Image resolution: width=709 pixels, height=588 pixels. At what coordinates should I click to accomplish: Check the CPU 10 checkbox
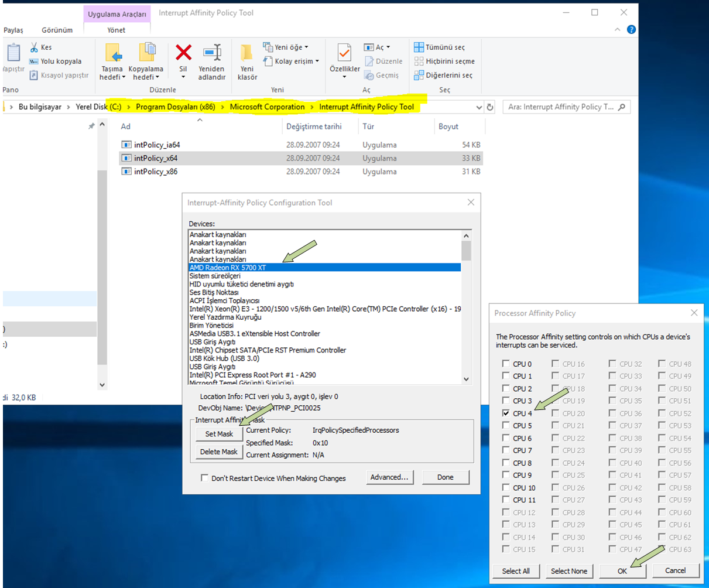click(506, 487)
